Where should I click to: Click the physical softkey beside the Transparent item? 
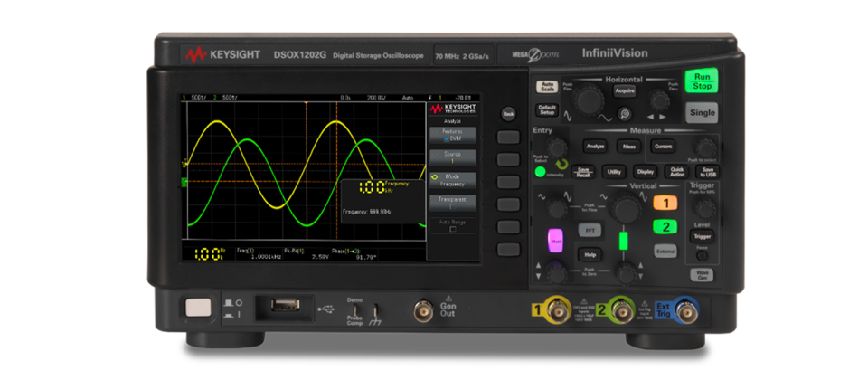(508, 204)
